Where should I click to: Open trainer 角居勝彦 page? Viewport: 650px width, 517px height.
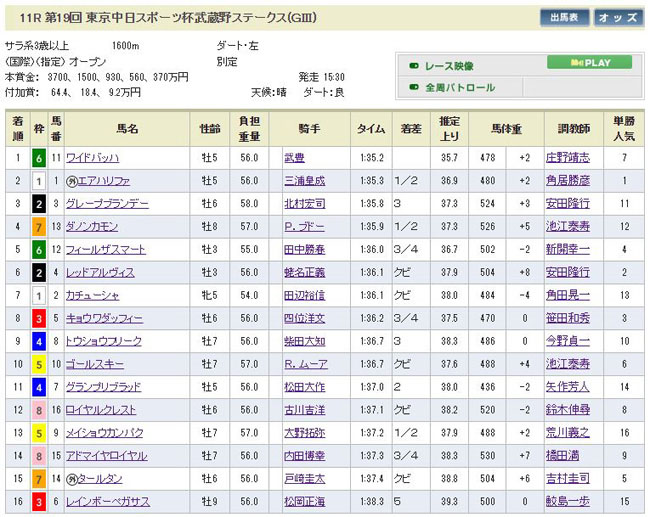568,181
